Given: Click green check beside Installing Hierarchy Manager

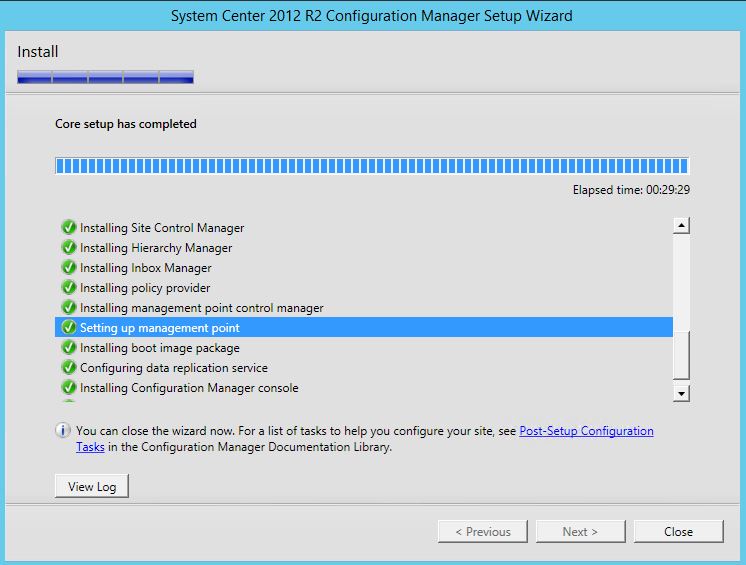Looking at the screenshot, I should tap(69, 247).
